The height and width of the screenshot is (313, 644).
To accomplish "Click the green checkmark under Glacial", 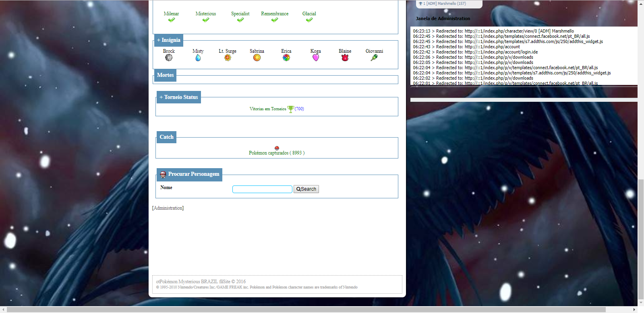I will 309,20.
